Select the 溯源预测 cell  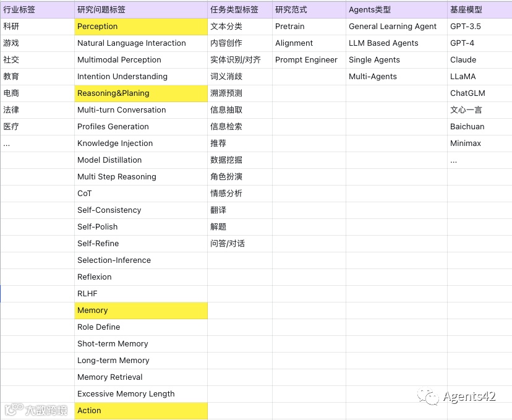pyautogui.click(x=240, y=93)
